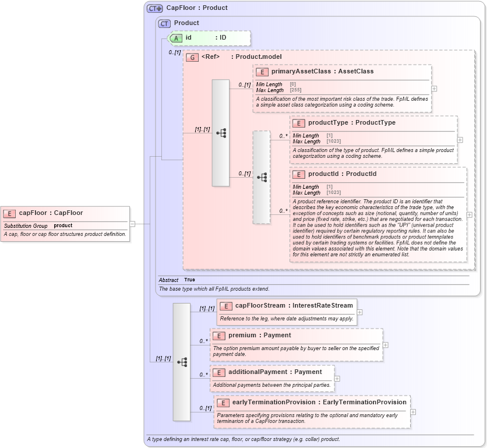The width and height of the screenshot is (487, 448).
Task: Click the A attribute icon beside id : ID
Action: pos(176,37)
